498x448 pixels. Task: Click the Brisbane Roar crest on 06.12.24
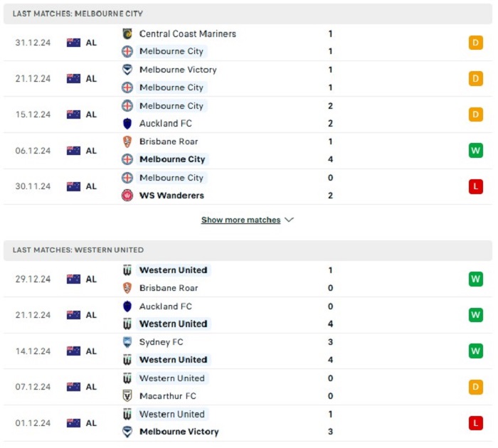[127, 142]
